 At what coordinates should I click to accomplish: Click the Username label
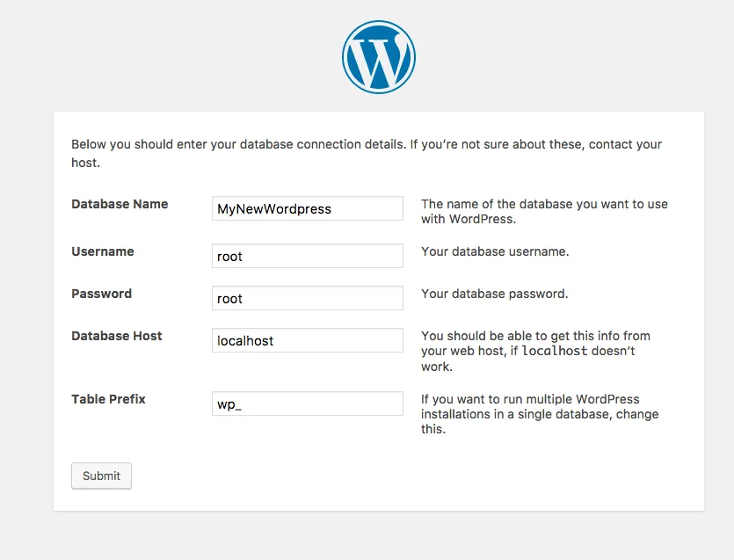coord(103,251)
